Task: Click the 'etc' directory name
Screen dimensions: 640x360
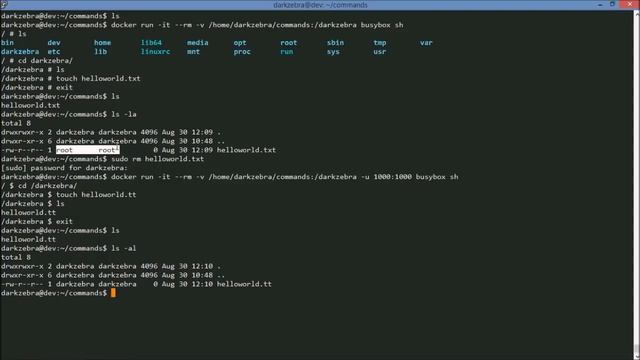Action: click(54, 51)
